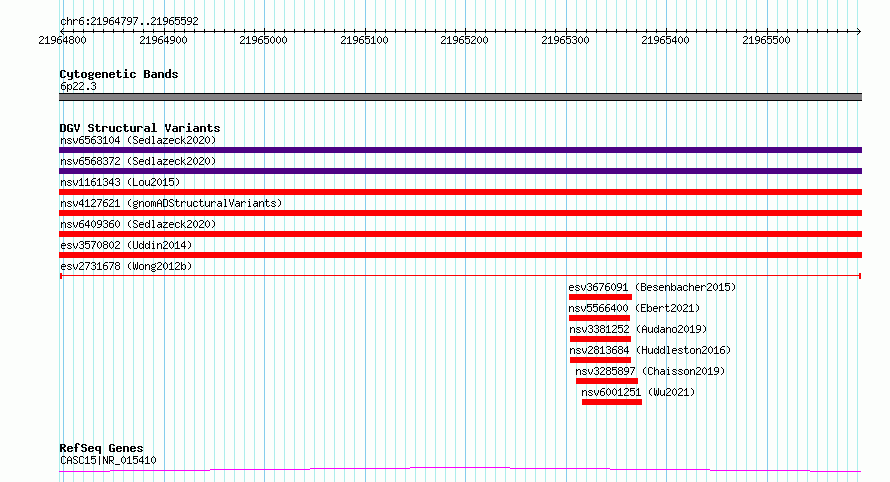Click ruler position 21965300
The image size is (890, 482).
(x=565, y=40)
